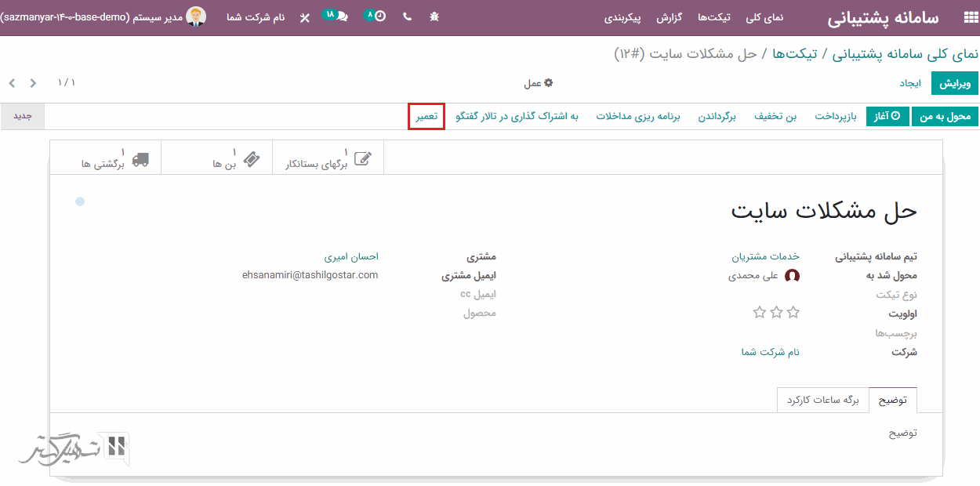Click the برچسب‌ها field label
This screenshot has width=980, height=486.
pos(896,333)
